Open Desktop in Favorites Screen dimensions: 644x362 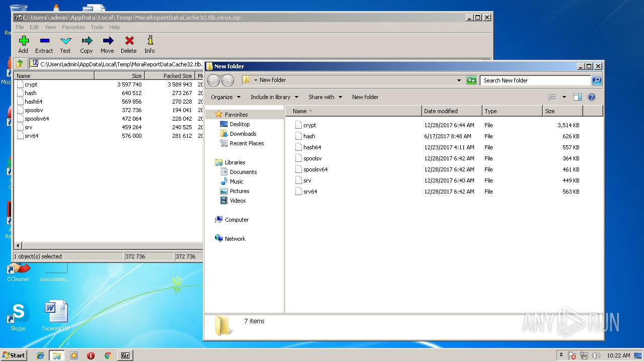click(239, 124)
